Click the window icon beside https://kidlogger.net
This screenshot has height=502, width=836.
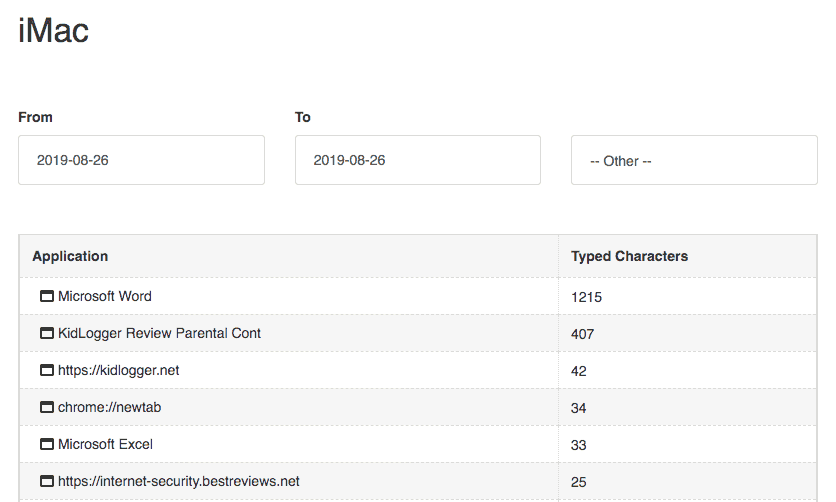(46, 371)
